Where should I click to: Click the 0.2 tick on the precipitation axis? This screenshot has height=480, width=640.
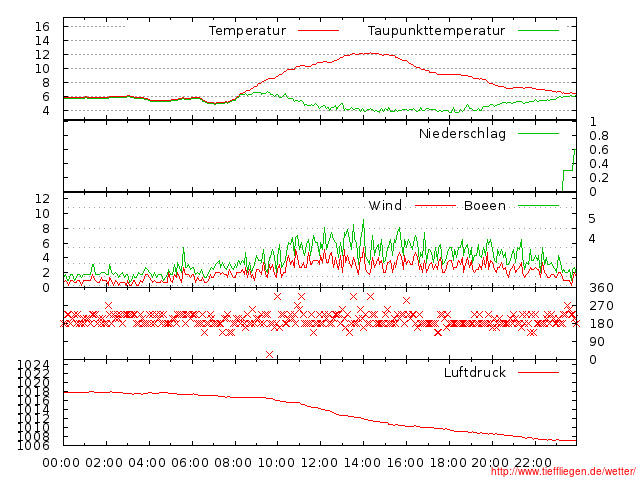[599, 178]
